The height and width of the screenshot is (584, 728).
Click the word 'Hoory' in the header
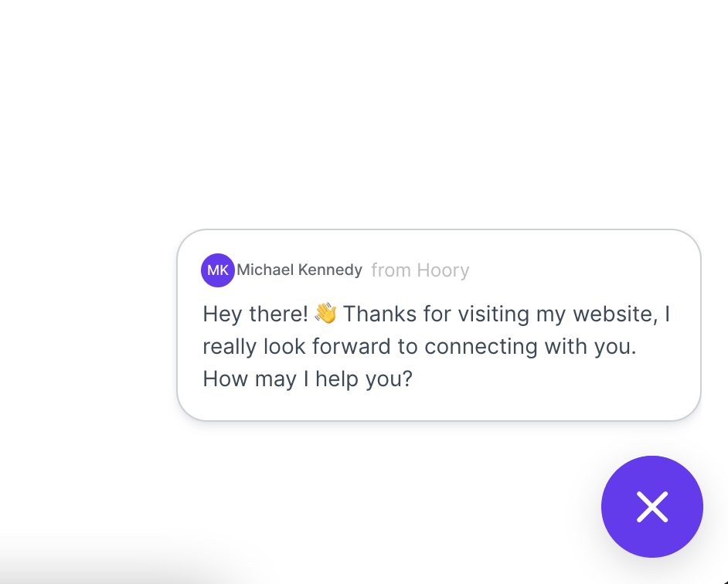(443, 270)
